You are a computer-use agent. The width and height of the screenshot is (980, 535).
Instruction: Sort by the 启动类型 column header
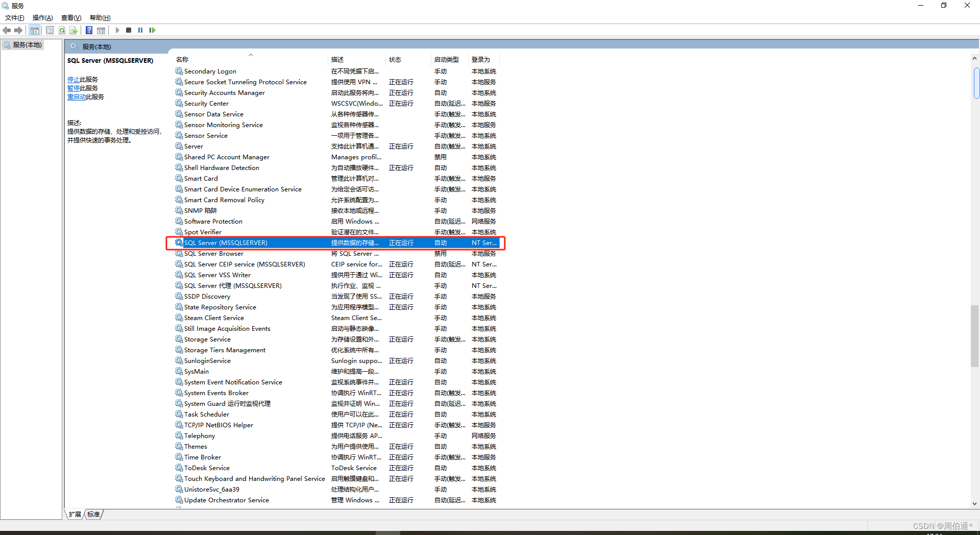(450, 60)
